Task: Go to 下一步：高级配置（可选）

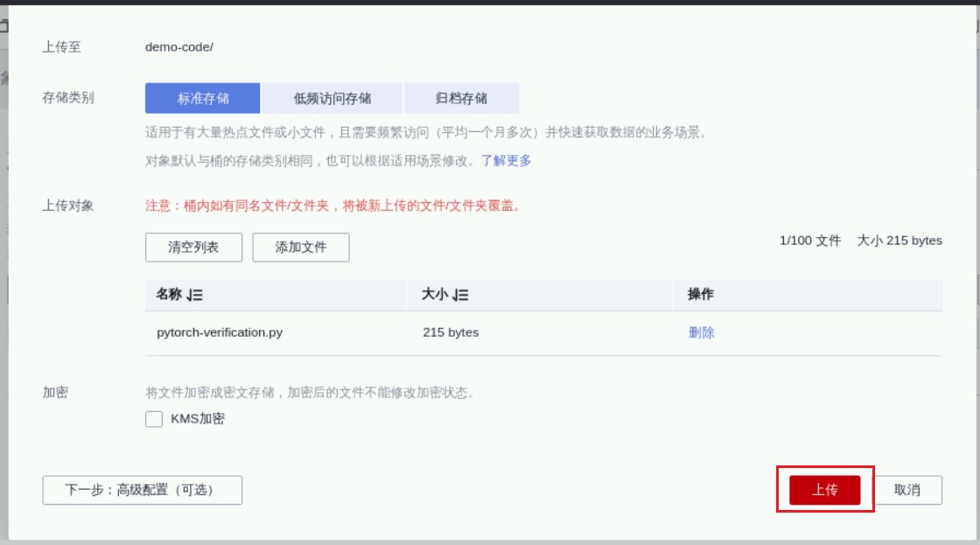Action: pyautogui.click(x=142, y=491)
